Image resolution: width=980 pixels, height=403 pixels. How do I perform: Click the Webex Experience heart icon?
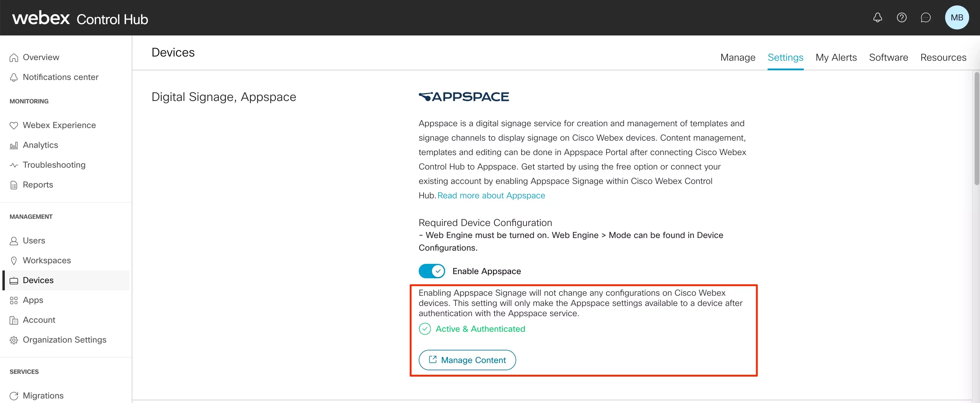pyautogui.click(x=14, y=125)
